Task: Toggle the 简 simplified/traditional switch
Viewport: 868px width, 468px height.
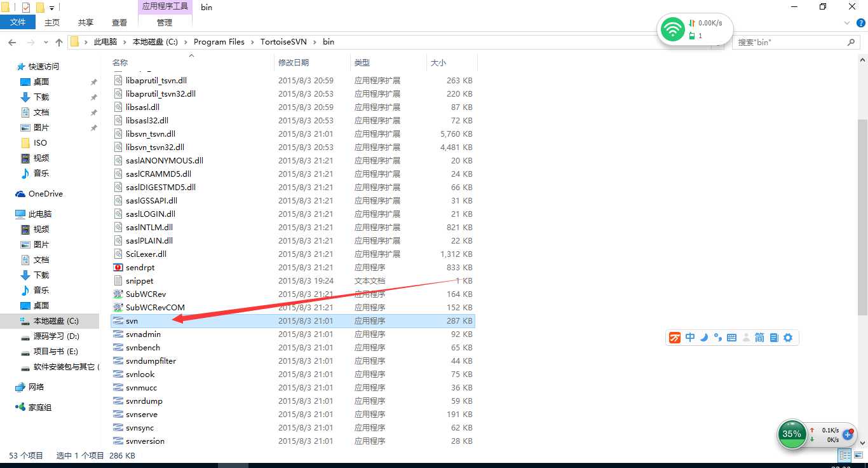Action: (759, 338)
